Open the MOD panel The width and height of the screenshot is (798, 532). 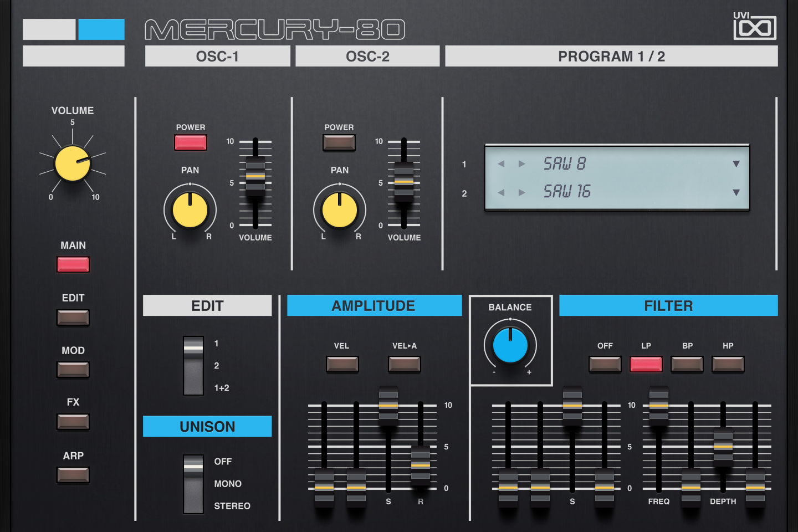tap(73, 370)
